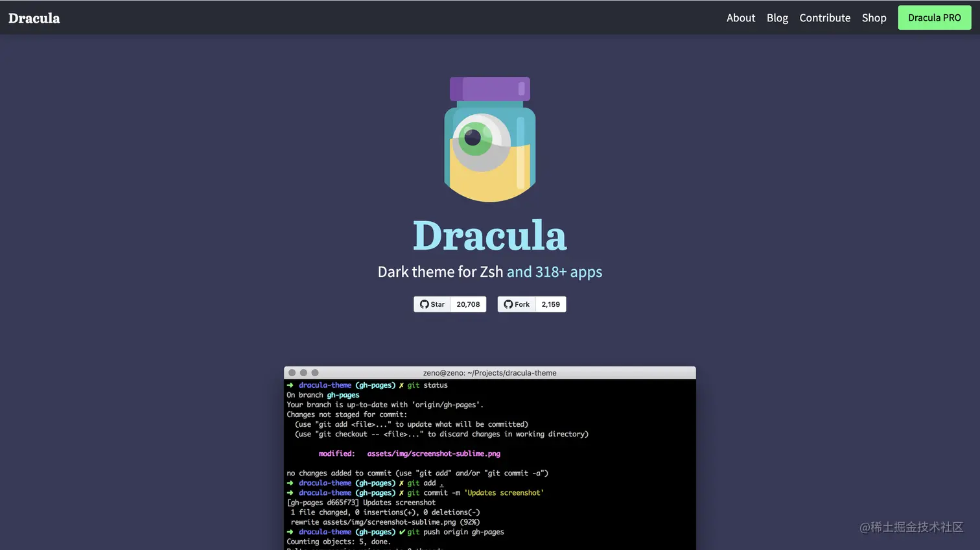Click the GitHub Fork button
Screen dimensions: 980x550
point(517,304)
